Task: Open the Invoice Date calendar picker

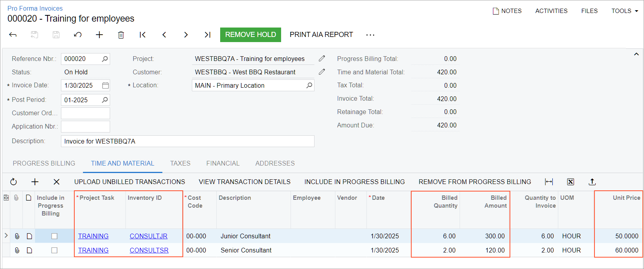Action: click(x=105, y=85)
